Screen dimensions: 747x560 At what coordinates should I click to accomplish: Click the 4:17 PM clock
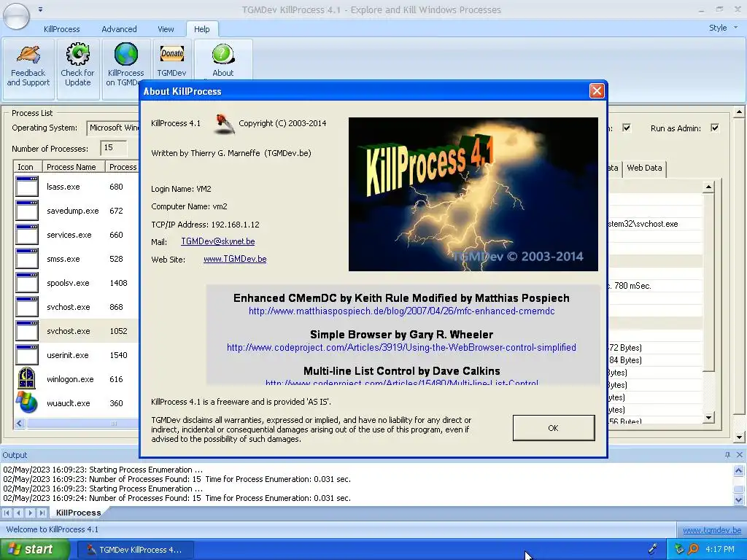click(720, 549)
